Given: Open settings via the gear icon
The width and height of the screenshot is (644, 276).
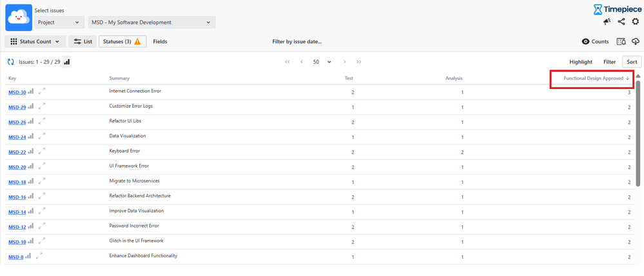Looking at the screenshot, I should point(636,22).
